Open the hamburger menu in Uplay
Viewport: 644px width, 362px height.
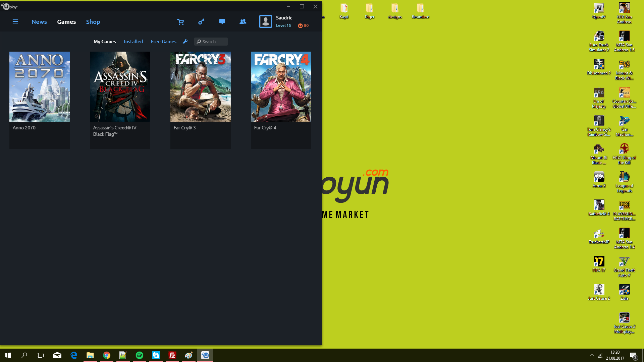point(15,22)
